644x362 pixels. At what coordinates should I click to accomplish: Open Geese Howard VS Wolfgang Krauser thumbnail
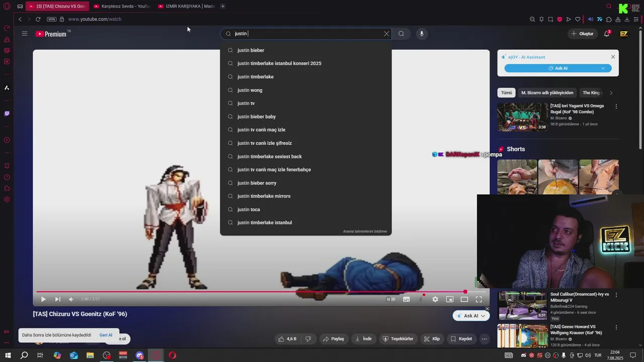pyautogui.click(x=523, y=336)
